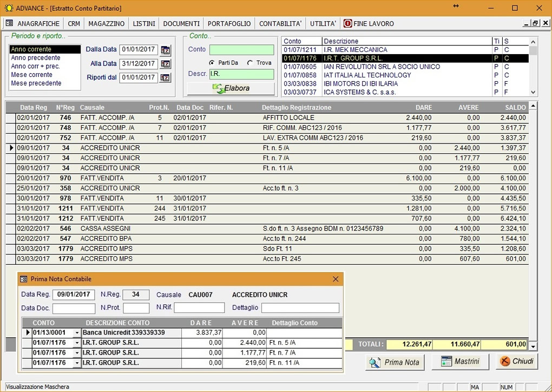Open the CONTABILITA' menu
Viewport: 552px width, 392px height.
coord(280,24)
